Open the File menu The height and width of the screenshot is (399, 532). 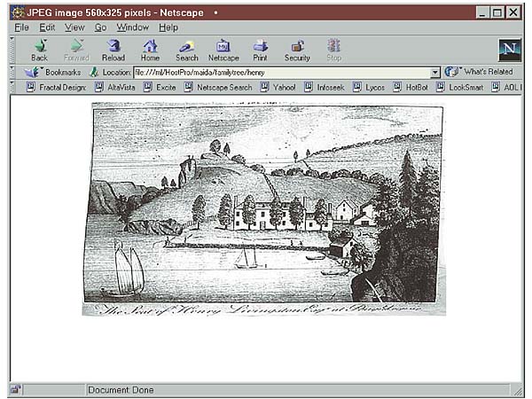click(x=21, y=27)
